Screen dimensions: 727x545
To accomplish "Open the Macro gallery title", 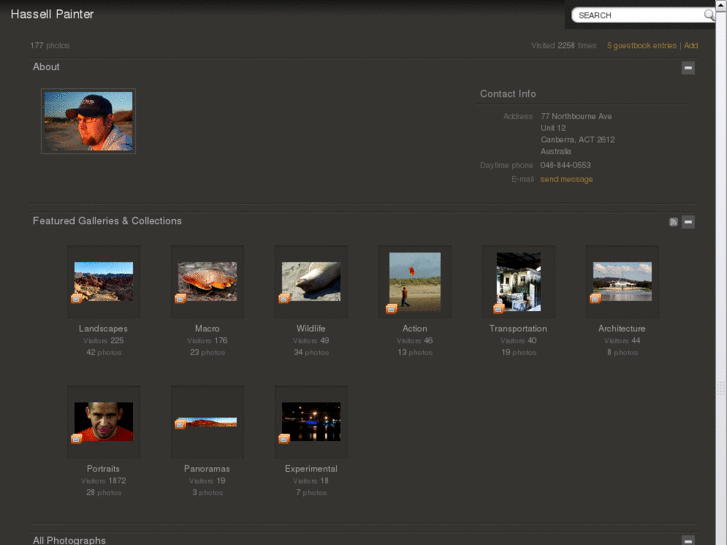I will point(207,328).
